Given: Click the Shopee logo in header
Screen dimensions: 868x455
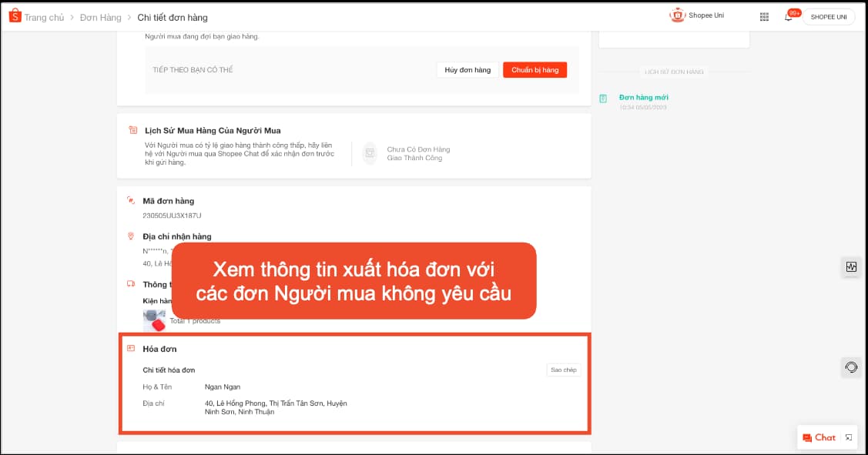Looking at the screenshot, I should (14, 17).
